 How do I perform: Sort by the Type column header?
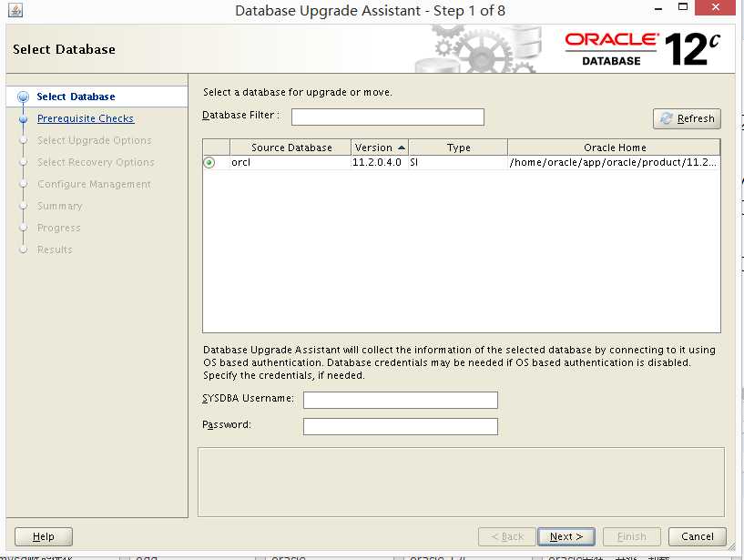[458, 148]
